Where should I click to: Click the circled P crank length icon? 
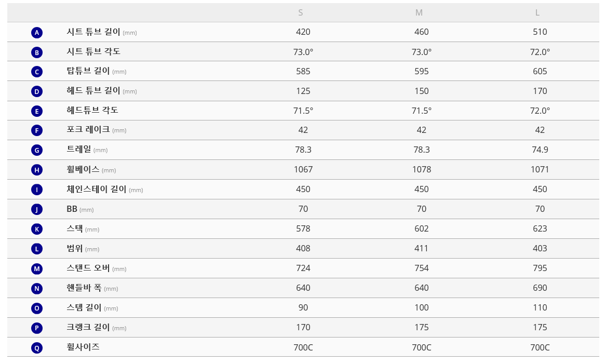point(36,328)
